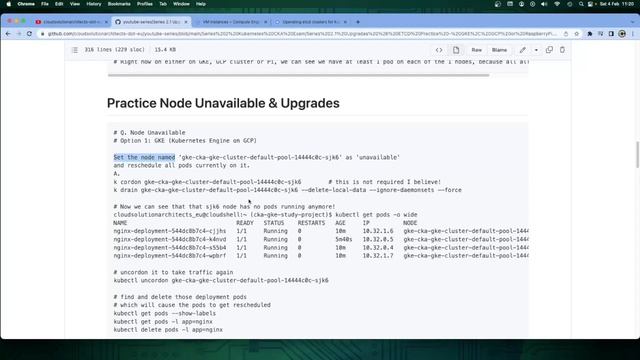640x360 pixels.
Task: Click the IP value 10.32.1.6
Action: (378, 231)
